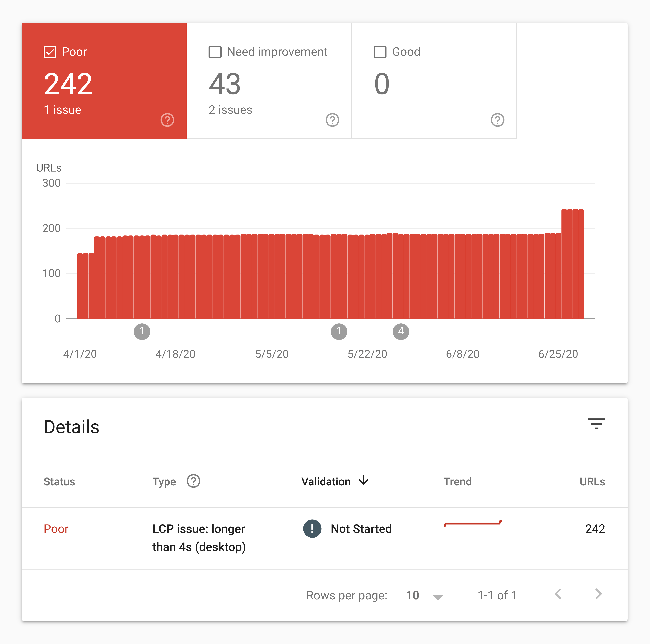This screenshot has height=644, width=650.
Task: Click the '1-1 of 1' pagination text
Action: (x=497, y=596)
